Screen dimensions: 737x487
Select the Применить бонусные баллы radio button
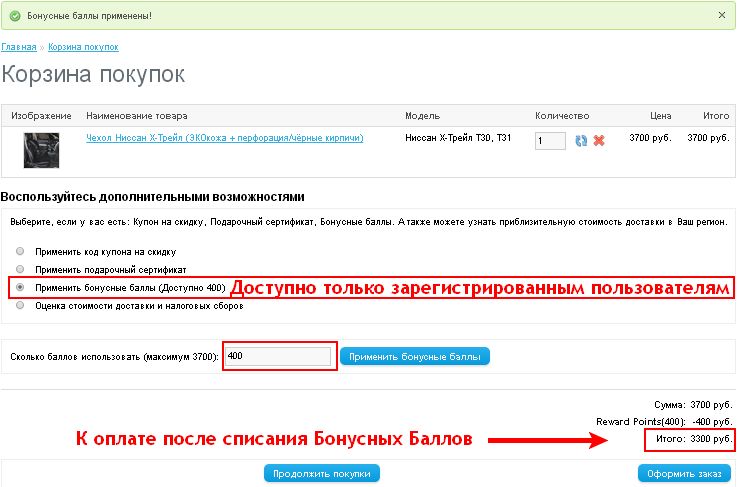tap(20, 287)
